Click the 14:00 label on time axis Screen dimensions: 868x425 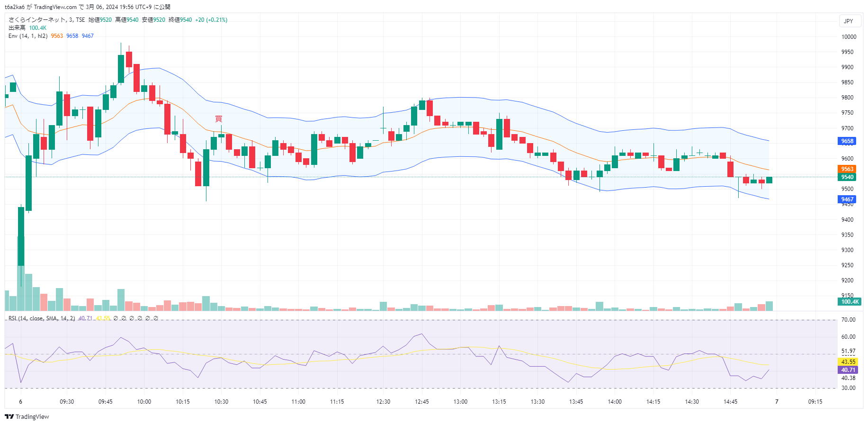point(615,402)
